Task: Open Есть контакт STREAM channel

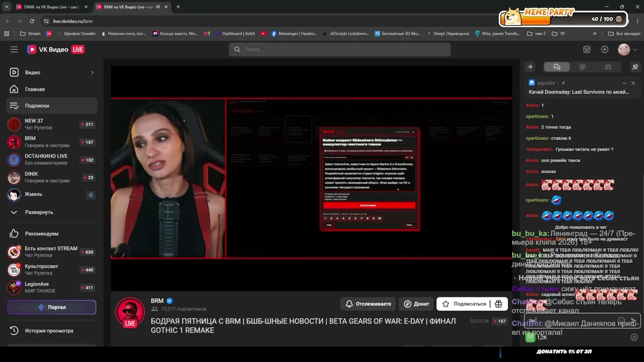Action: click(x=51, y=252)
